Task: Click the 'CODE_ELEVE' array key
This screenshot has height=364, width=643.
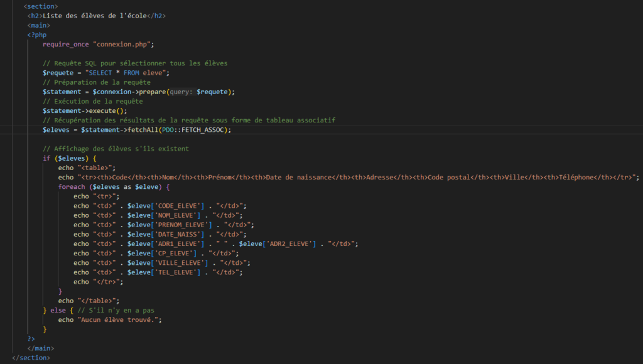Action: [181, 206]
